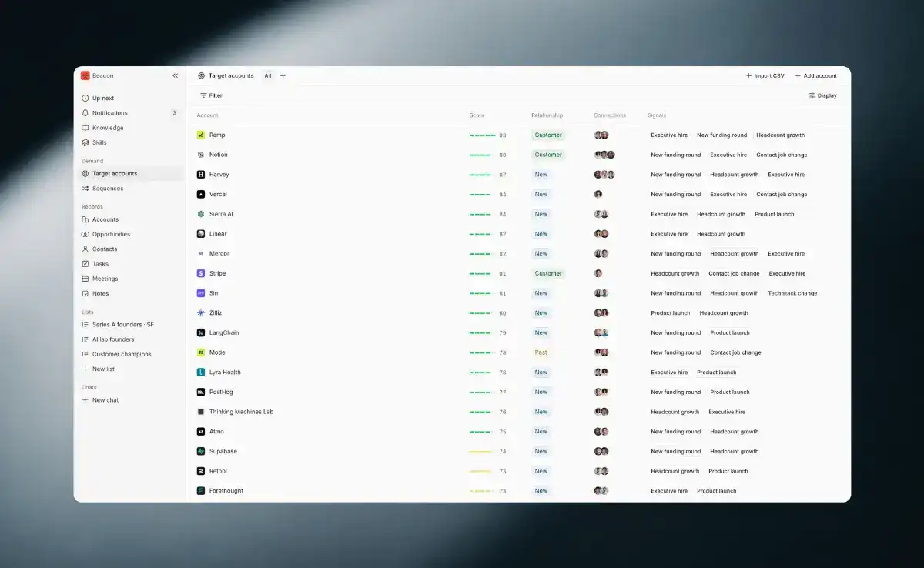Click the Sierra AI logo icon

click(201, 214)
